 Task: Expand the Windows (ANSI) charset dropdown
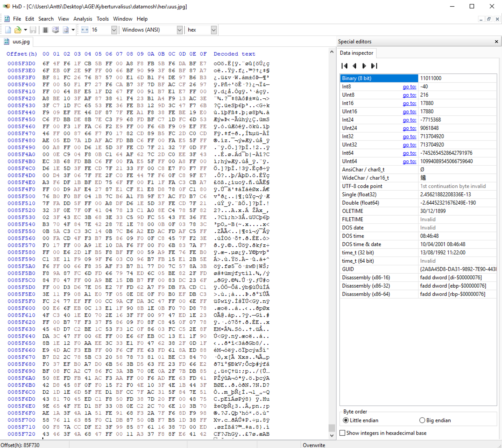180,30
